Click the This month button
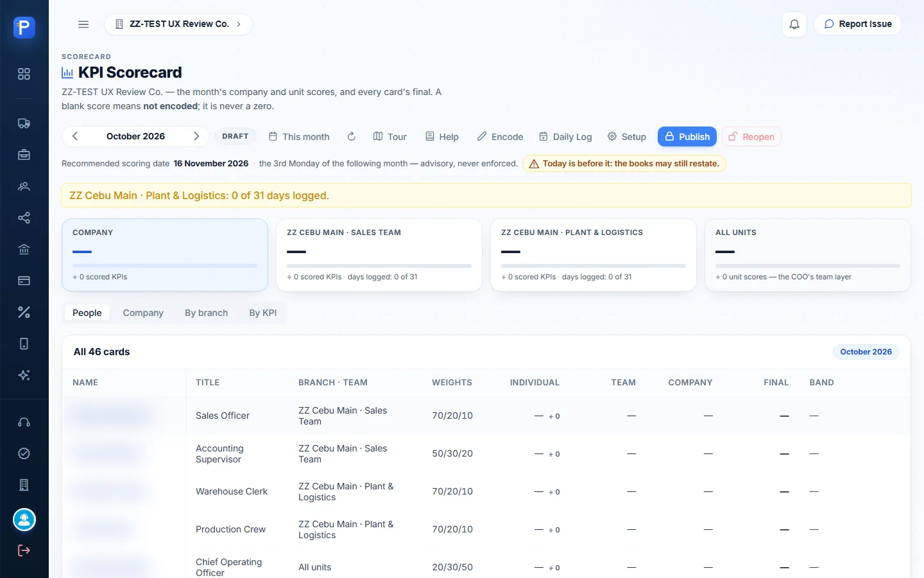 (299, 137)
